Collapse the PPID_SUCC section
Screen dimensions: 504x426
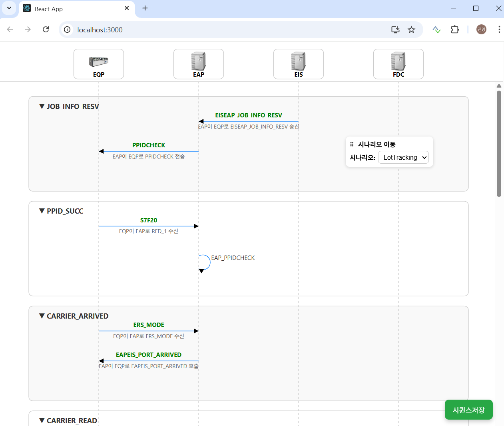(42, 211)
